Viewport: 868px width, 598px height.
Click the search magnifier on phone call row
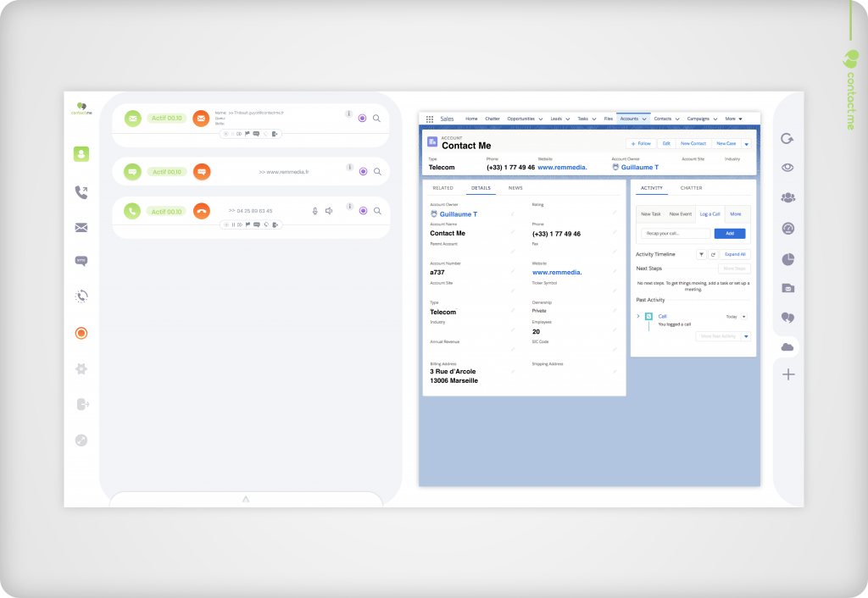point(377,211)
